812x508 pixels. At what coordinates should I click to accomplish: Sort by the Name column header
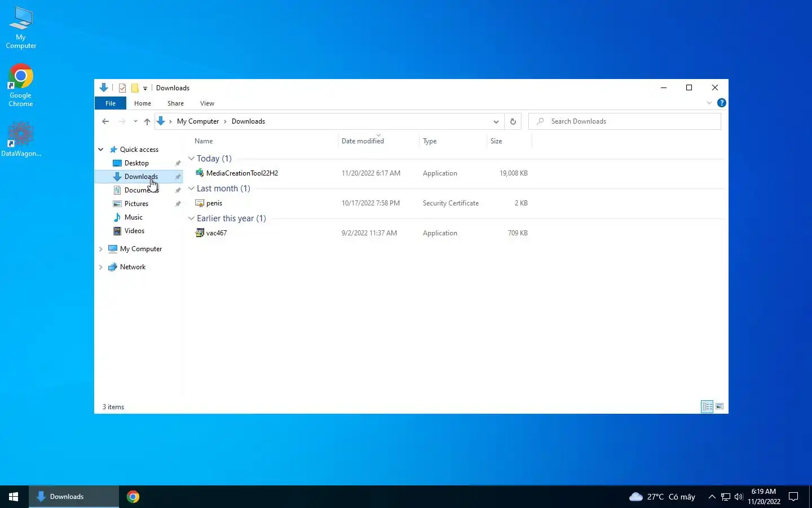[204, 141]
